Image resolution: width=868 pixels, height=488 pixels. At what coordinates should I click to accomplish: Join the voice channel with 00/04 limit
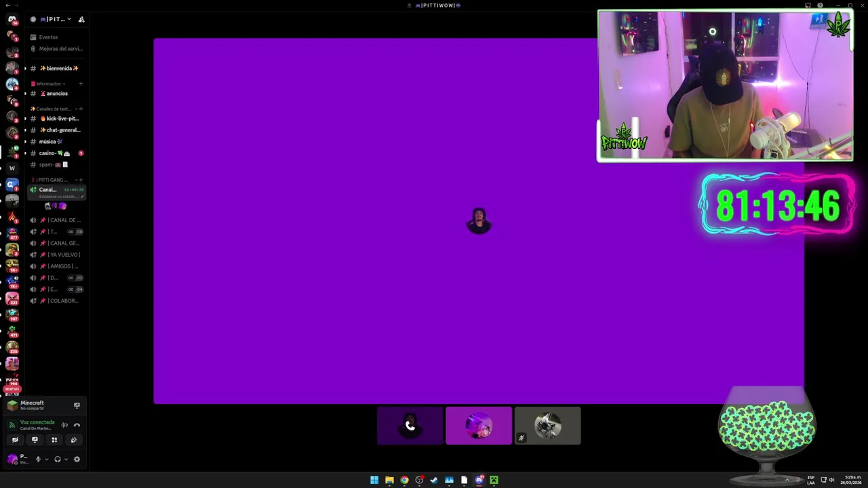click(x=57, y=289)
